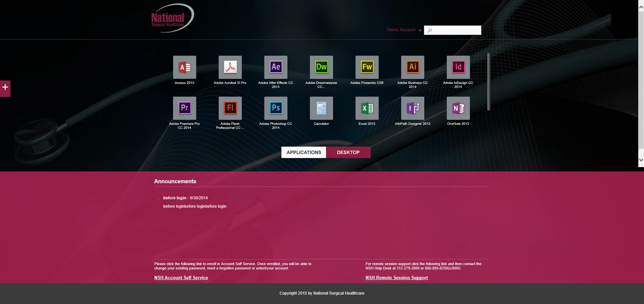This screenshot has width=644, height=304.
Task: Click the application list scrollbar
Action: tap(489, 82)
